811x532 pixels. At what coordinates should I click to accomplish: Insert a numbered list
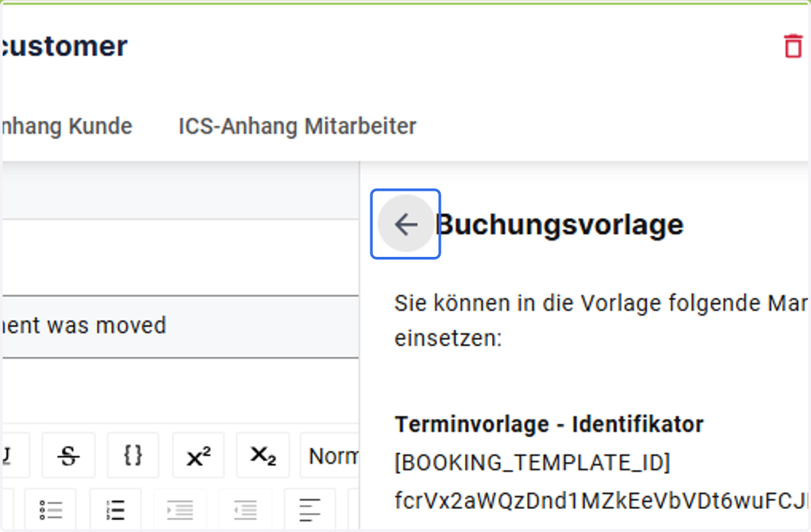(116, 510)
